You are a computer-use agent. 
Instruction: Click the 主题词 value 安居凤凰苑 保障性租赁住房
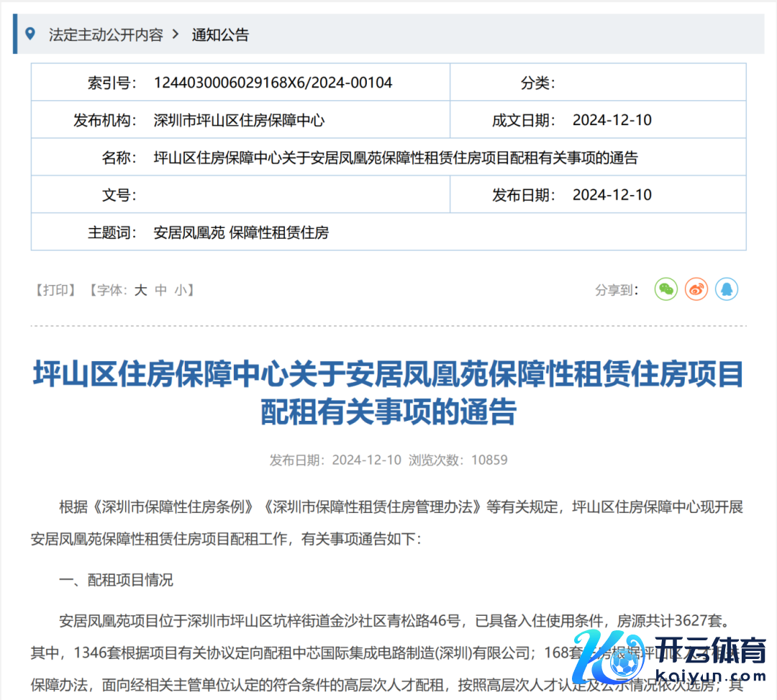pyautogui.click(x=241, y=232)
